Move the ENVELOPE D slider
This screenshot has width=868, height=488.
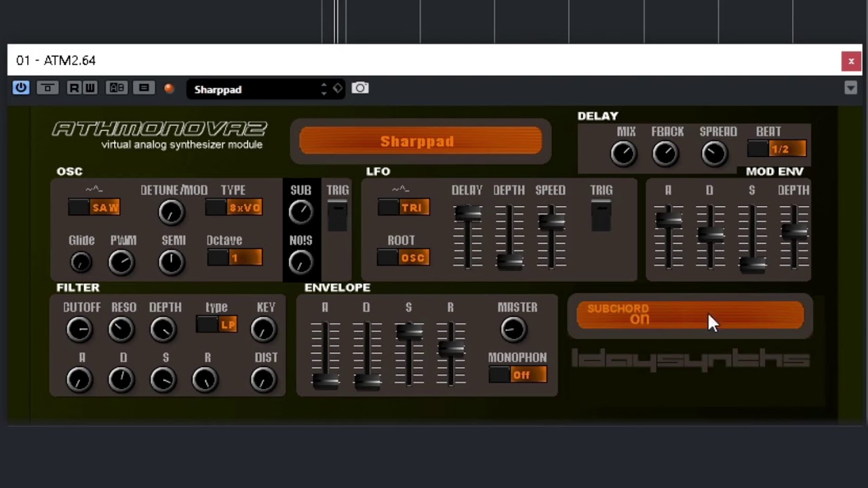pos(368,382)
